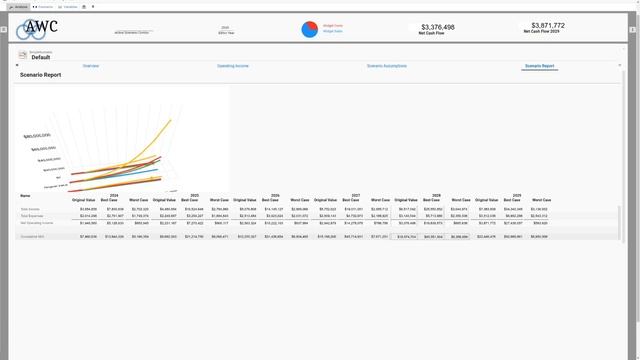Select the Total Expenses row label
640x360 pixels.
click(x=32, y=216)
